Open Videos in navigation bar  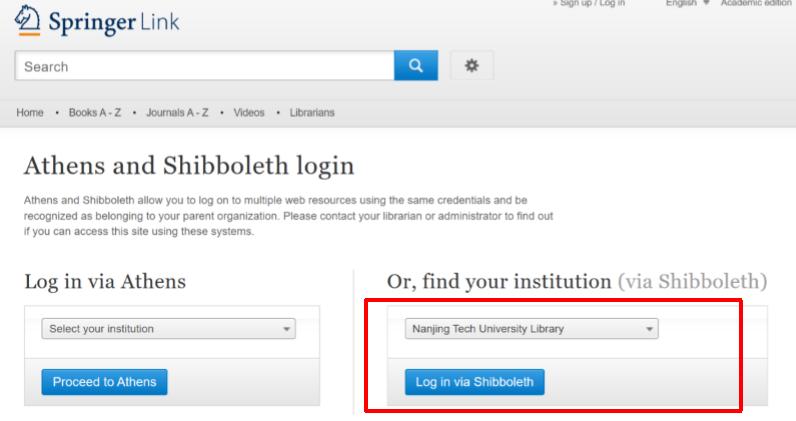[249, 113]
